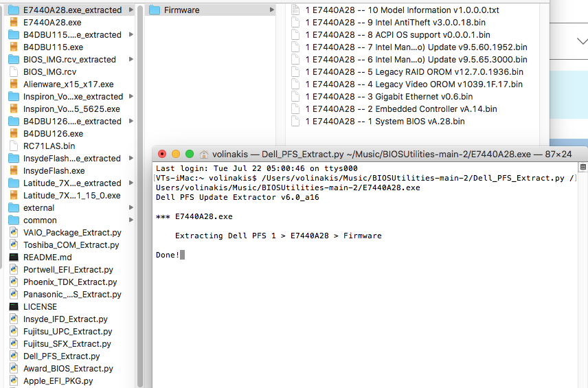This screenshot has height=388, width=588.
Task: Click the VAIO_Package_Extract.py Python file icon
Action: click(x=14, y=233)
